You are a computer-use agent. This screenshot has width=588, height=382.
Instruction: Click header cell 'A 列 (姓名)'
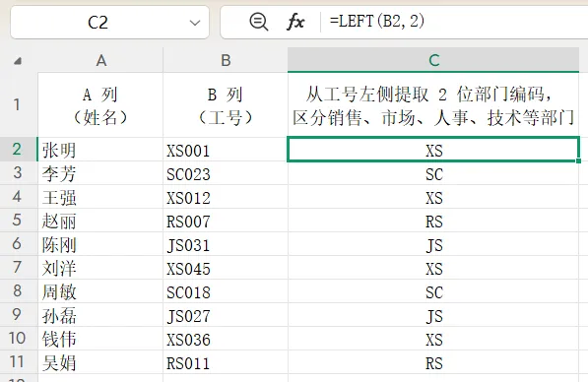coord(100,105)
